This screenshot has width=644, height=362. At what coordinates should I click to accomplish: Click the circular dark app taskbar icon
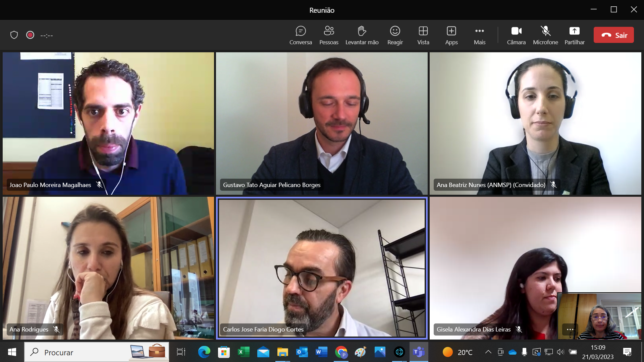click(x=399, y=352)
